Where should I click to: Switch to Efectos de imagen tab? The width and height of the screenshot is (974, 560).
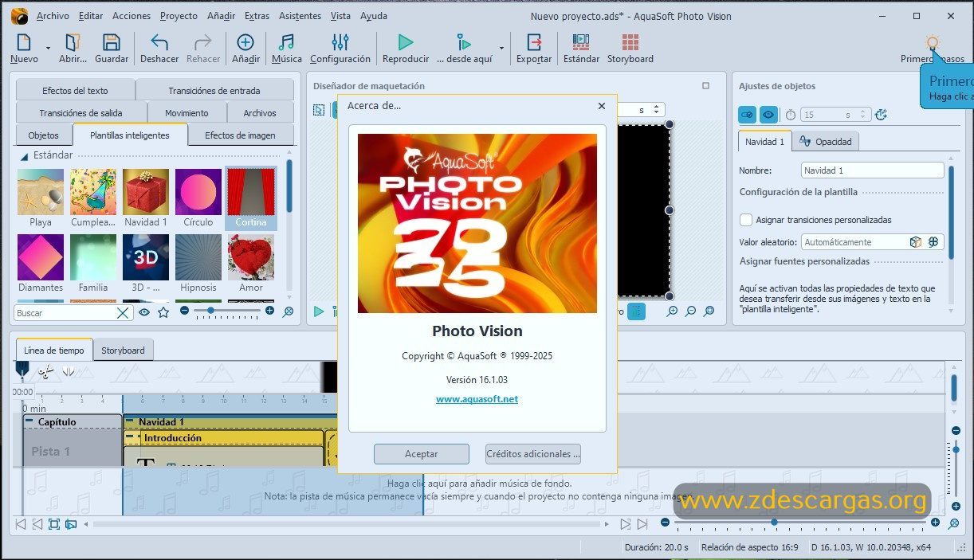click(x=241, y=135)
